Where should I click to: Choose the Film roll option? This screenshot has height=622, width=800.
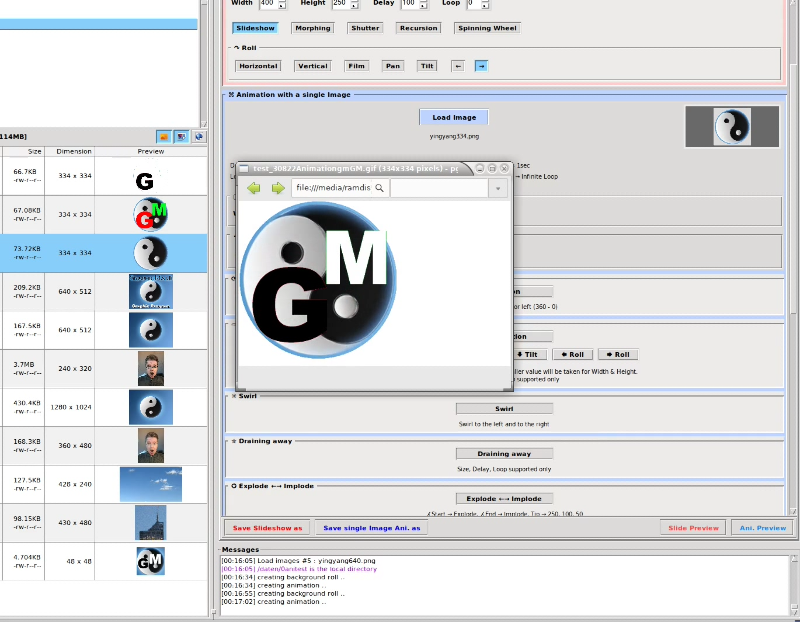(x=357, y=66)
